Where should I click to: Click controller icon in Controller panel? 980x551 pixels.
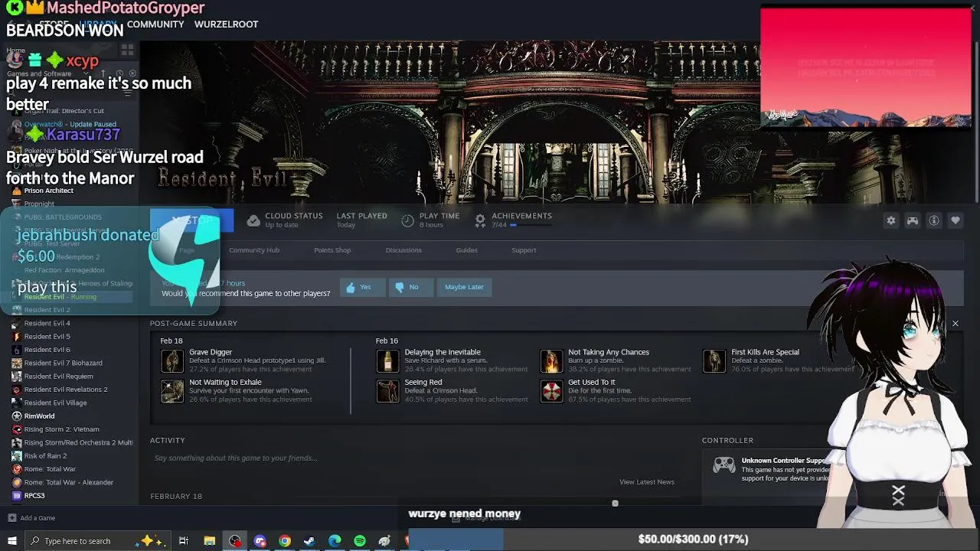click(x=724, y=465)
